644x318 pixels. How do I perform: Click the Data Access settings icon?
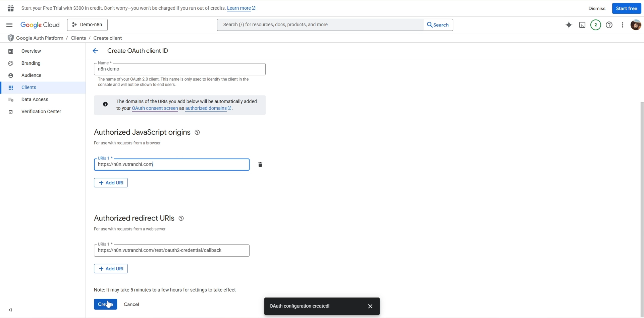tap(11, 100)
